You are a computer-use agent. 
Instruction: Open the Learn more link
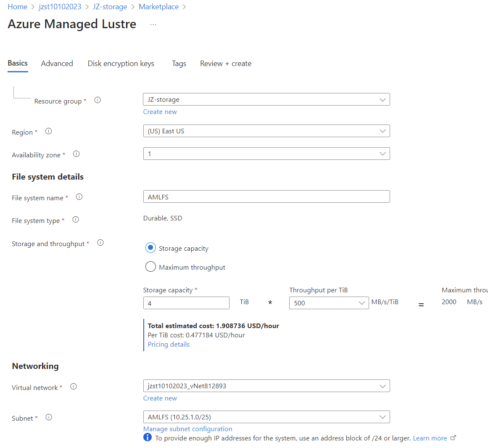pyautogui.click(x=430, y=438)
